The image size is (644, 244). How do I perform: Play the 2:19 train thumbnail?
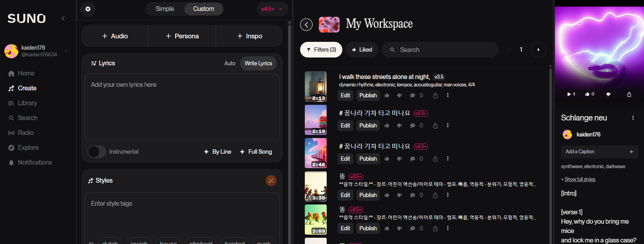click(x=316, y=120)
